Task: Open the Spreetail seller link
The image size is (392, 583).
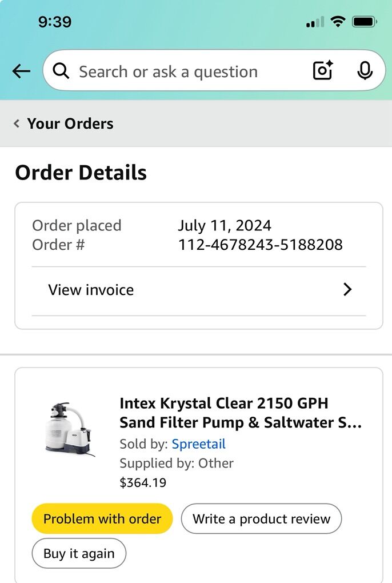Action: (198, 444)
